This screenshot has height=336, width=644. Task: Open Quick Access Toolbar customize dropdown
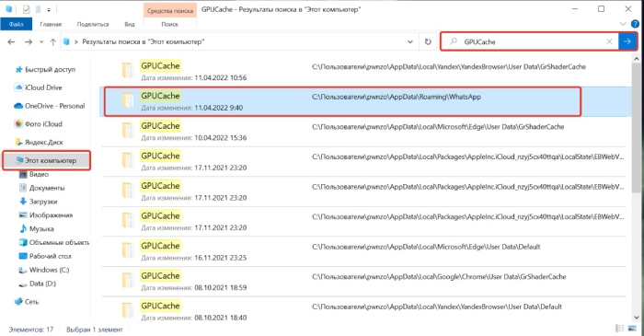[x=49, y=9]
